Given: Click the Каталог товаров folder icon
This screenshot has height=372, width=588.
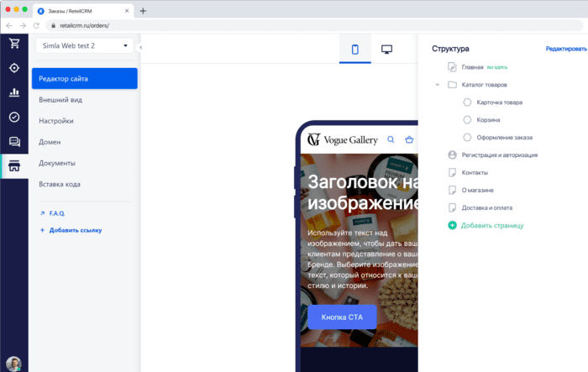Looking at the screenshot, I should click(452, 85).
